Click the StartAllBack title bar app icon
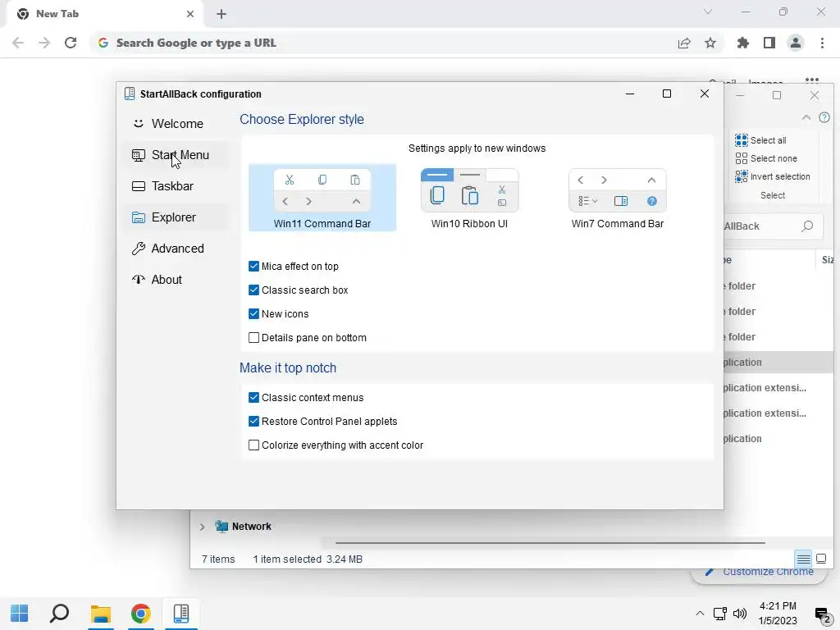Screen dimensions: 840x630 point(129,94)
